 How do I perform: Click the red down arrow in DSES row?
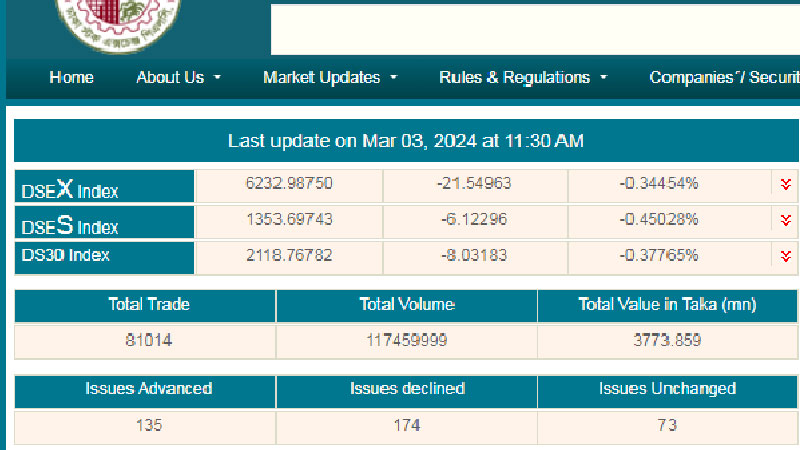tap(786, 220)
